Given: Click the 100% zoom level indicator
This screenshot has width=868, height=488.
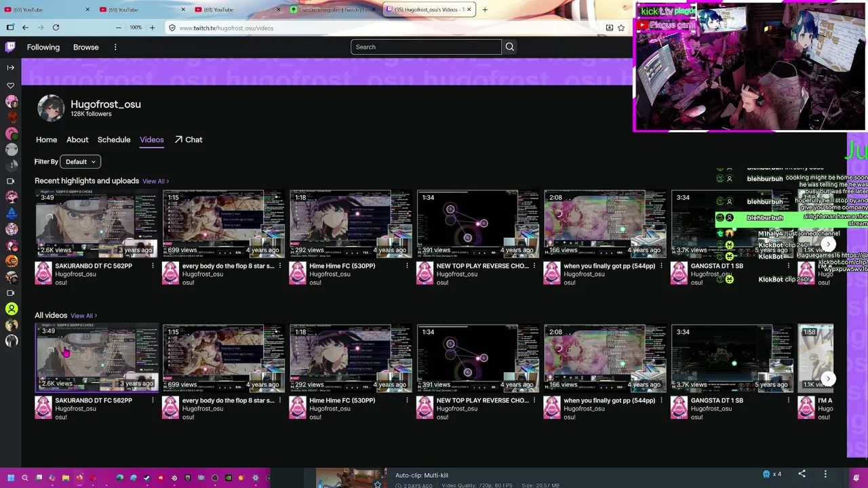Looking at the screenshot, I should (x=136, y=28).
